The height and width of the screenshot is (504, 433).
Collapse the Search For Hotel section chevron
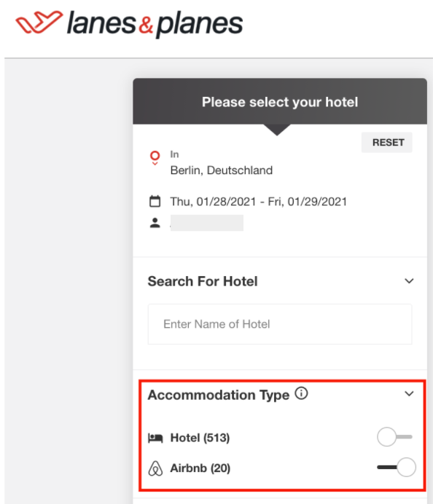[409, 281]
